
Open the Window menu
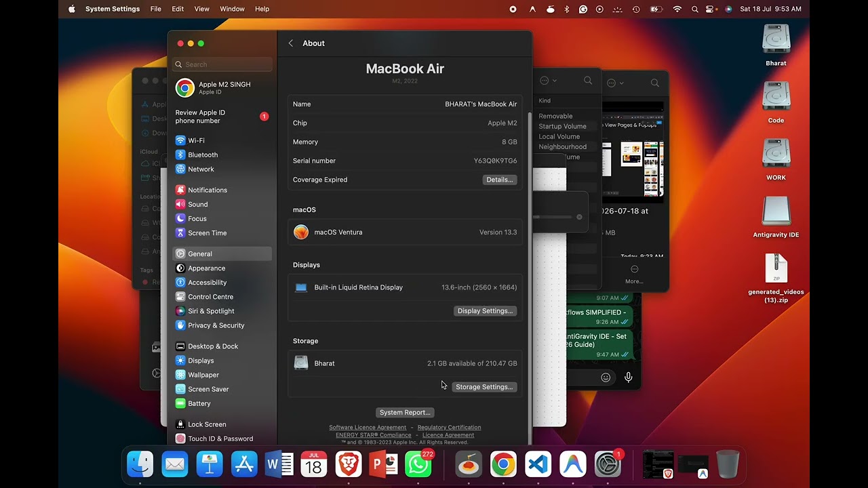[232, 9]
